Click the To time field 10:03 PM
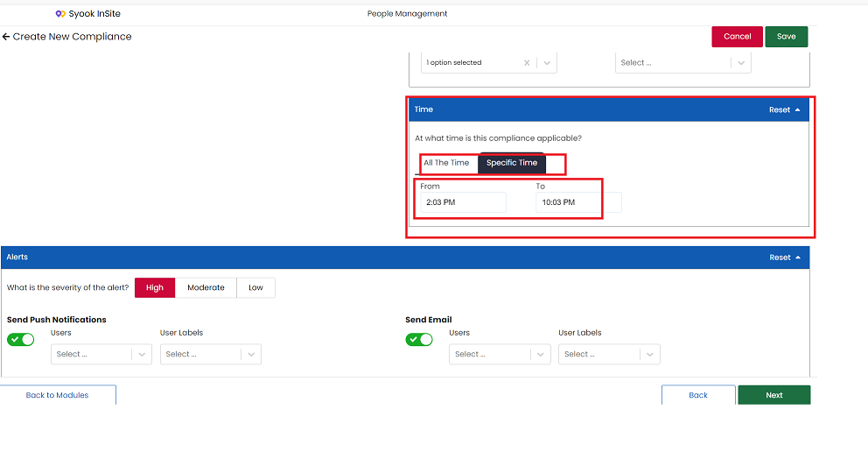 point(578,202)
